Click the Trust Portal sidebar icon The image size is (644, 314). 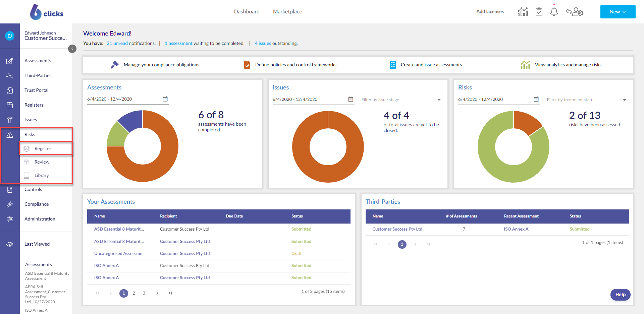10,90
